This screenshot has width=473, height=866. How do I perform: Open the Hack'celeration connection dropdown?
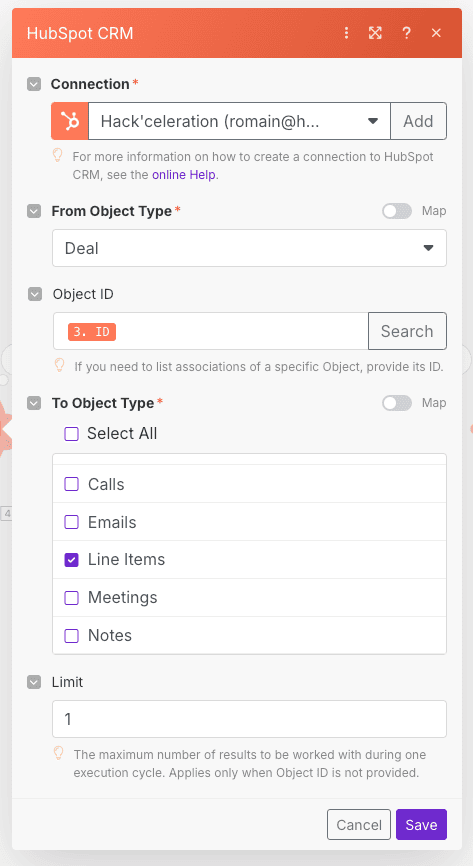[x=239, y=121]
